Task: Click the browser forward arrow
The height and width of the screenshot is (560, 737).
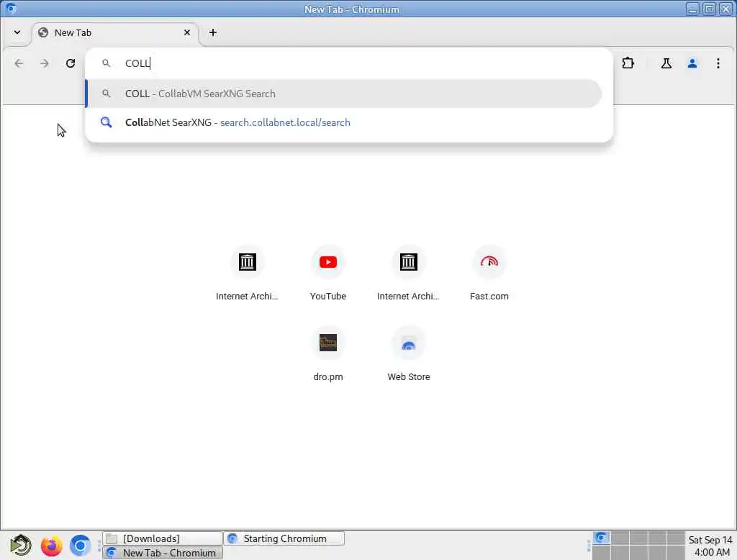Action: point(44,63)
